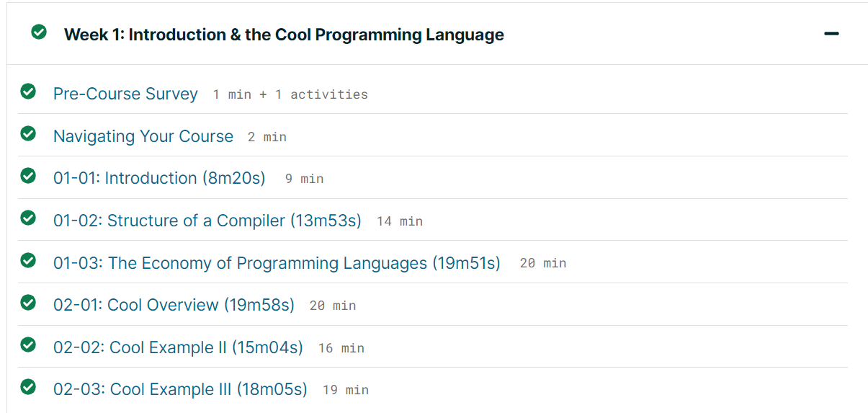Open 01-01: Introduction lecture

tap(159, 178)
